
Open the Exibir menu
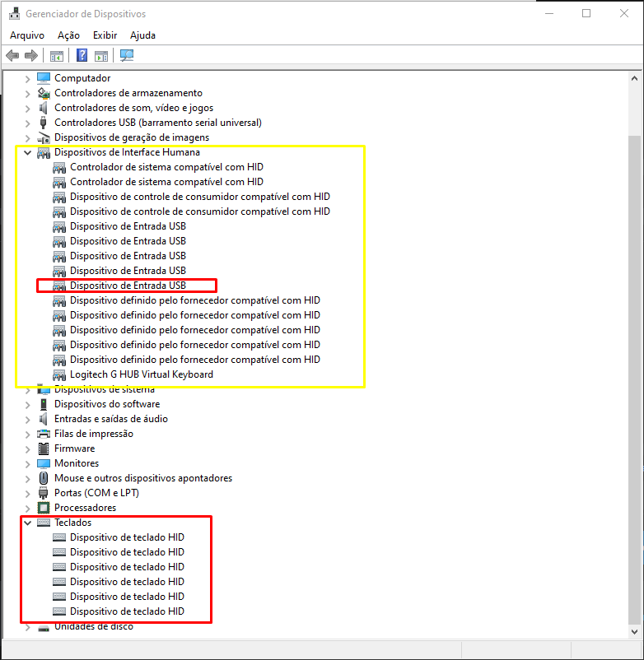pyautogui.click(x=105, y=35)
